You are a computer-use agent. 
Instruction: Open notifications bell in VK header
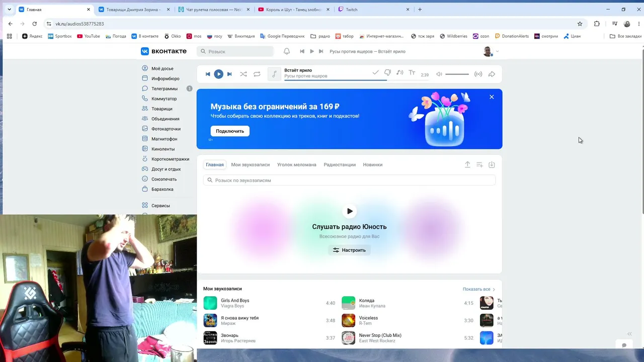click(x=287, y=51)
